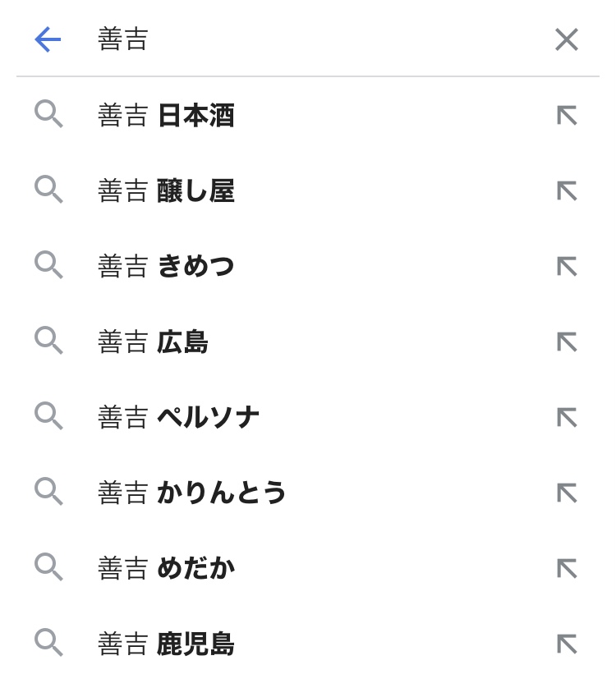Use the arrow icon beside かりんとう

[x=567, y=493]
